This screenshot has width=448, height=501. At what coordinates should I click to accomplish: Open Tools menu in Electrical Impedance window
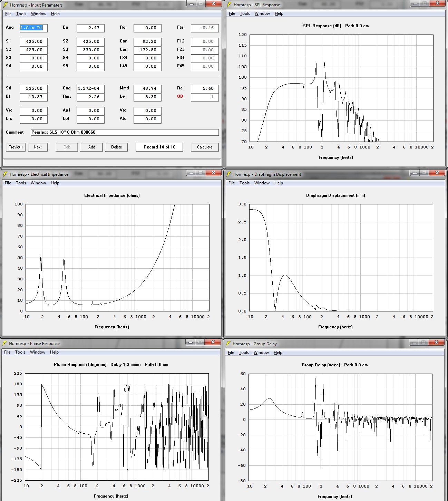[21, 183]
